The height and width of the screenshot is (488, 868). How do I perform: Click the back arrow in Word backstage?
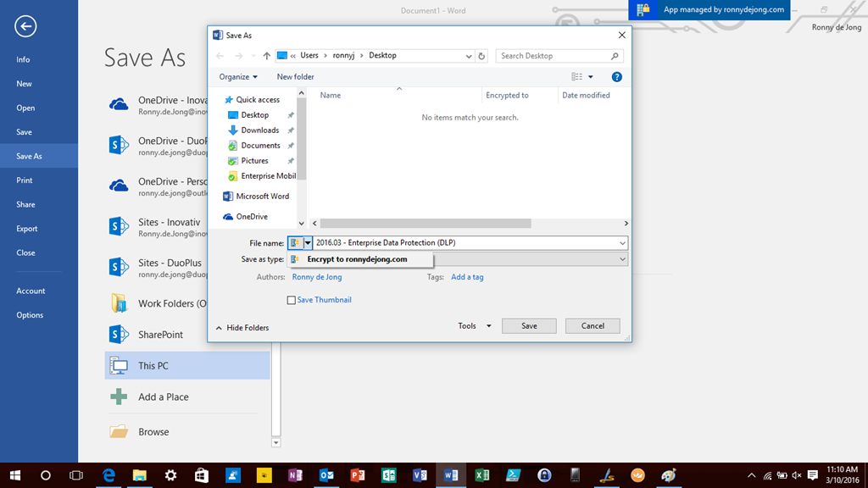click(25, 27)
